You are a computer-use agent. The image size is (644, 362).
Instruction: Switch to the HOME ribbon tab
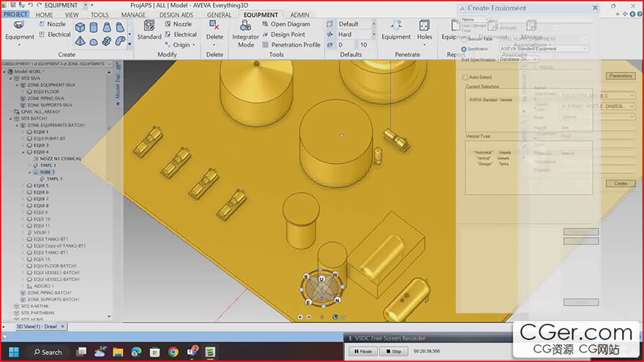(x=44, y=15)
